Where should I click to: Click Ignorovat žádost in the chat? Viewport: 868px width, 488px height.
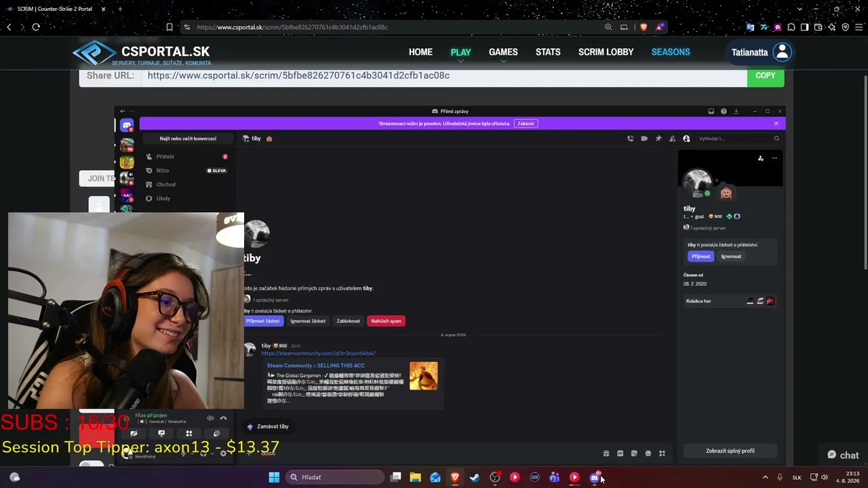click(x=308, y=321)
